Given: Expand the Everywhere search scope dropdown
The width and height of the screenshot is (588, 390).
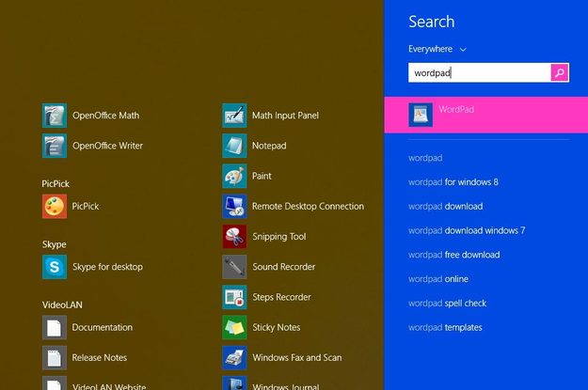Looking at the screenshot, I should tap(437, 49).
